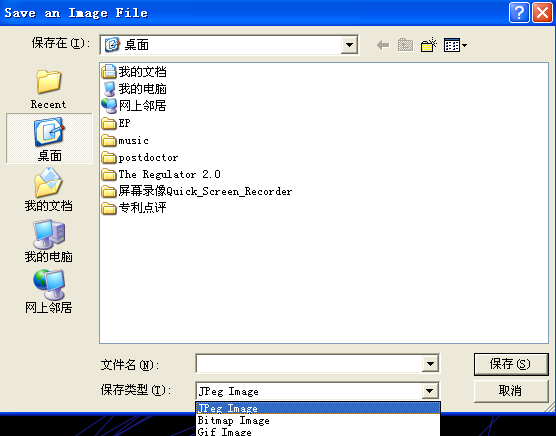Open 我的电脑 in the left sidebar

coord(49,241)
